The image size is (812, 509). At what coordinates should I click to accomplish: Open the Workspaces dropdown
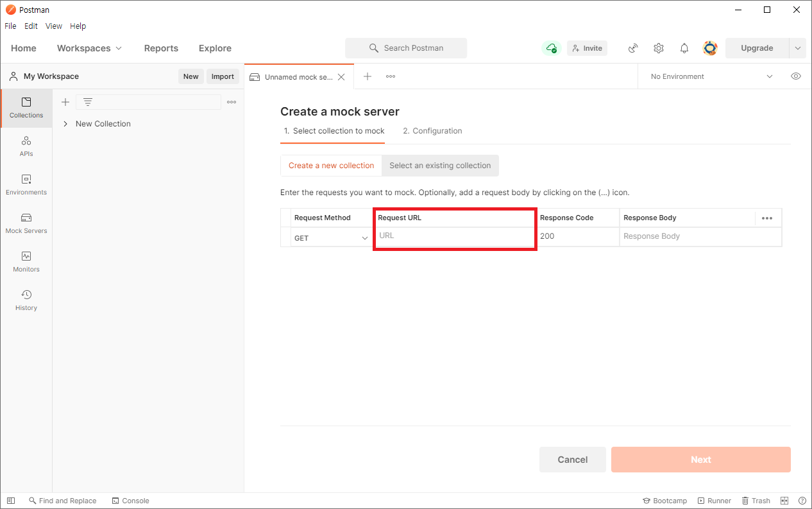click(x=89, y=48)
